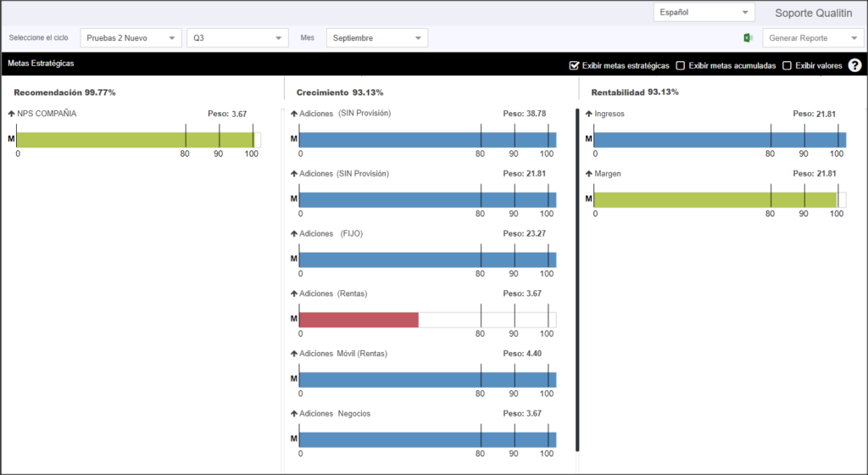Click up arrow beside Adiciones Peso 38.78
The image size is (868, 475).
[x=294, y=114]
